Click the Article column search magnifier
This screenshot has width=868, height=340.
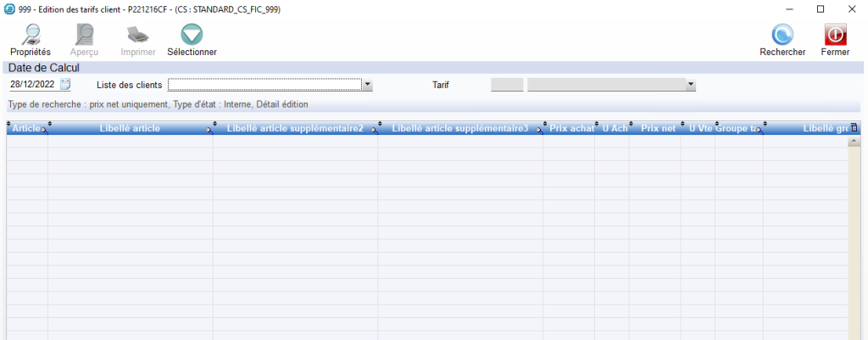click(x=45, y=131)
